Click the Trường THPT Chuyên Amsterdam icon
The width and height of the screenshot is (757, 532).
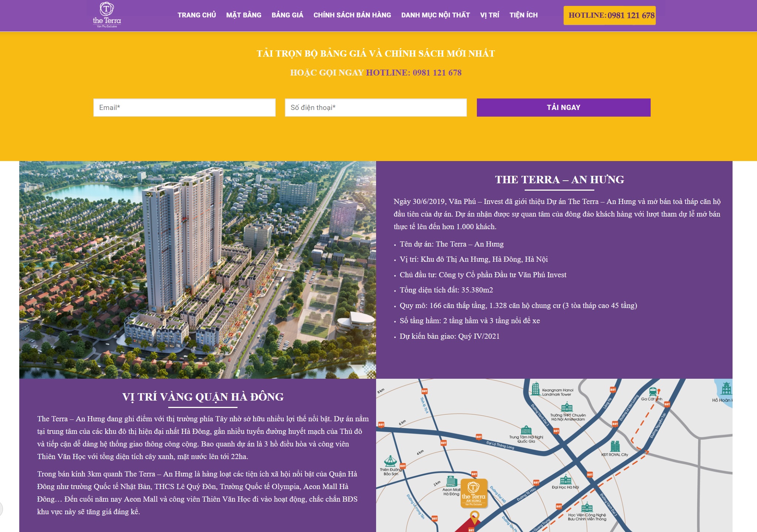tap(567, 408)
